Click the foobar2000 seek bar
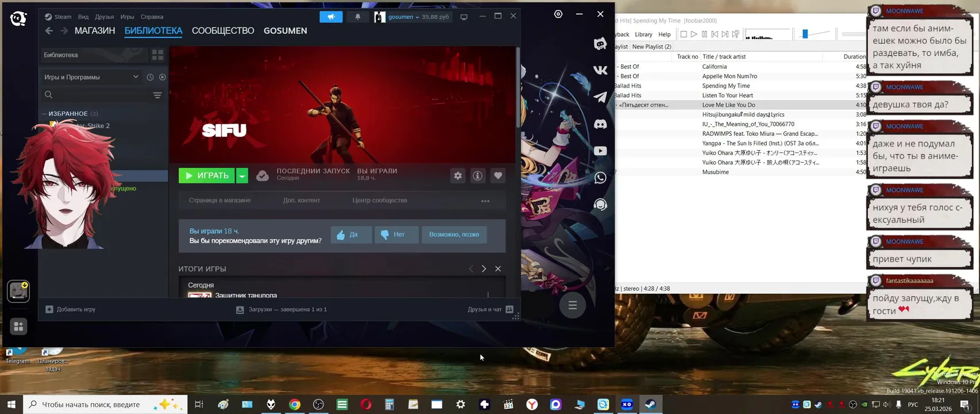The image size is (980, 414). pos(854,34)
